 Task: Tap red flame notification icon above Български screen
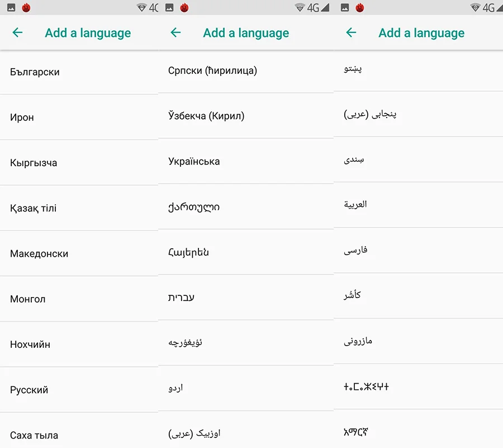pyautogui.click(x=26, y=8)
